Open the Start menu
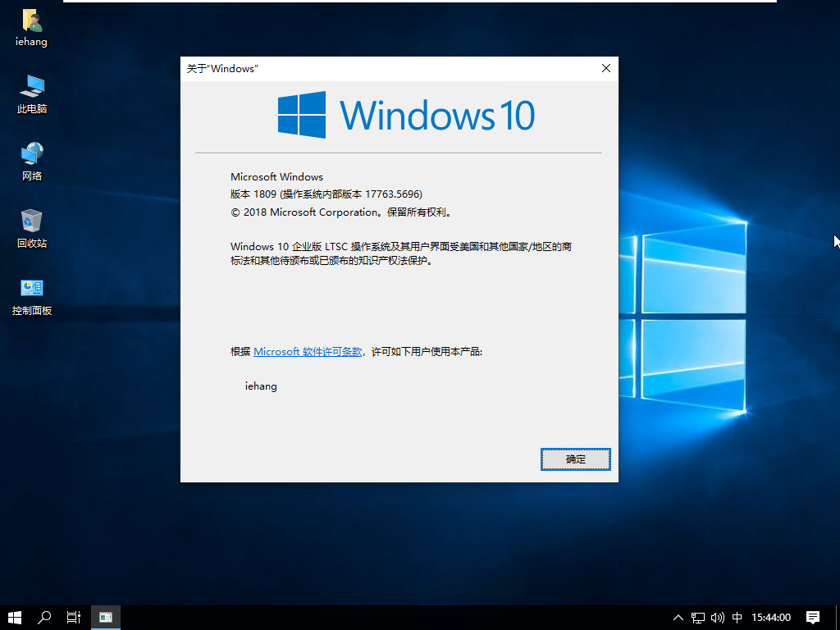Image resolution: width=840 pixels, height=630 pixels. (x=15, y=618)
